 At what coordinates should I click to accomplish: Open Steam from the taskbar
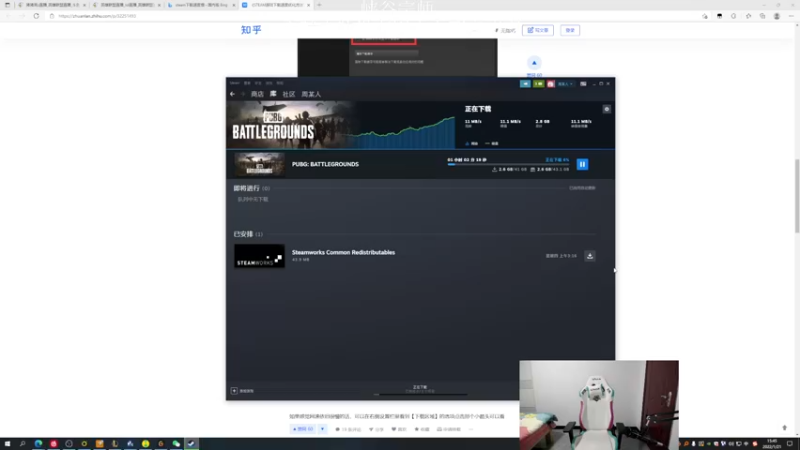coord(191,444)
